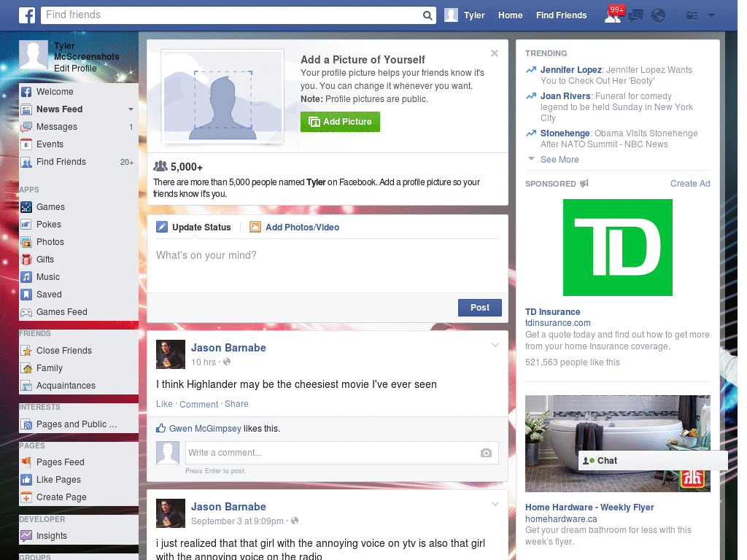Open Tyler profile in the top bar
Screen dimensions: 747x560
pos(465,15)
